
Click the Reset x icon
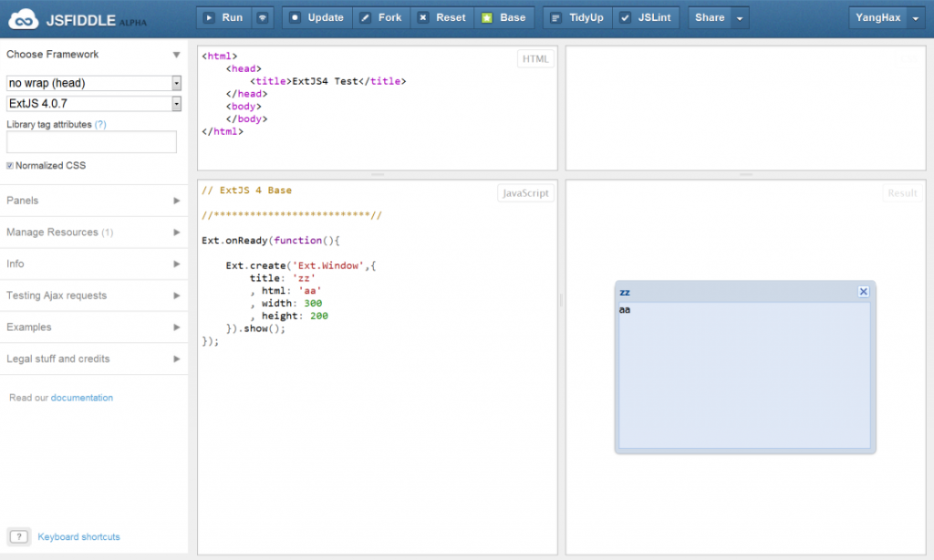pyautogui.click(x=423, y=18)
